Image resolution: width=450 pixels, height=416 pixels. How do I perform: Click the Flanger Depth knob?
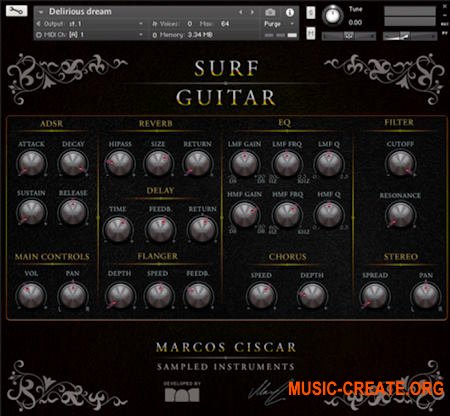[x=119, y=295]
